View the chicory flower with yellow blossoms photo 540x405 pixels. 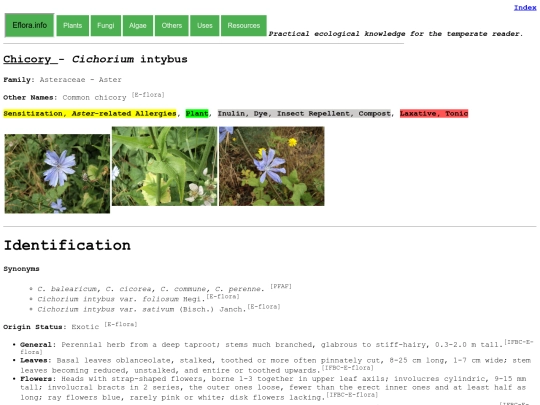tap(272, 166)
